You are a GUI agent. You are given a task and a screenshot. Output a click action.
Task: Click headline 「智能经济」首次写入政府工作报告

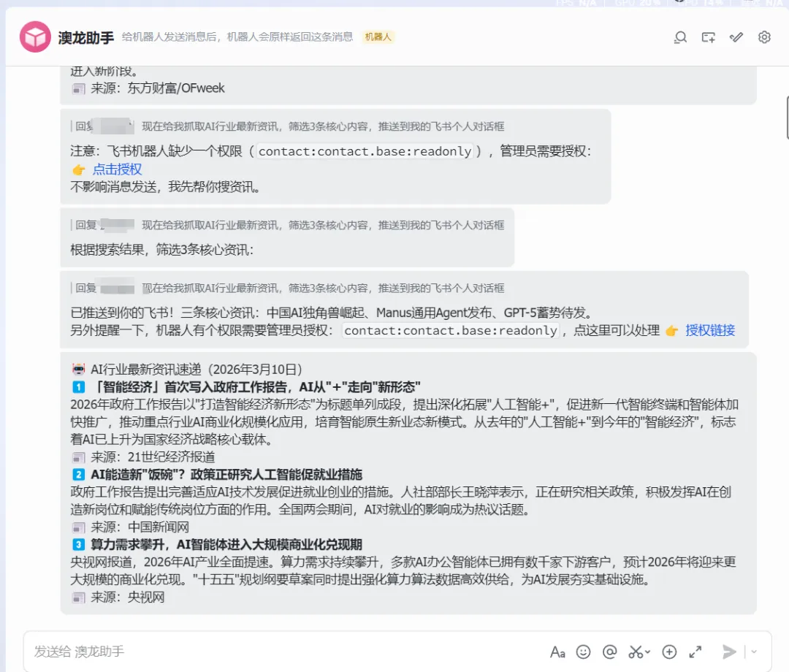coord(256,387)
